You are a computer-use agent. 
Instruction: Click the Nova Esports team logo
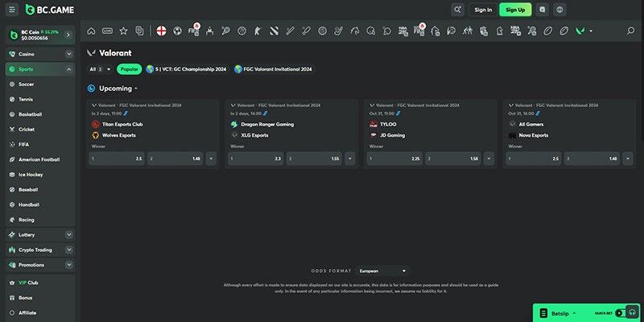point(512,135)
